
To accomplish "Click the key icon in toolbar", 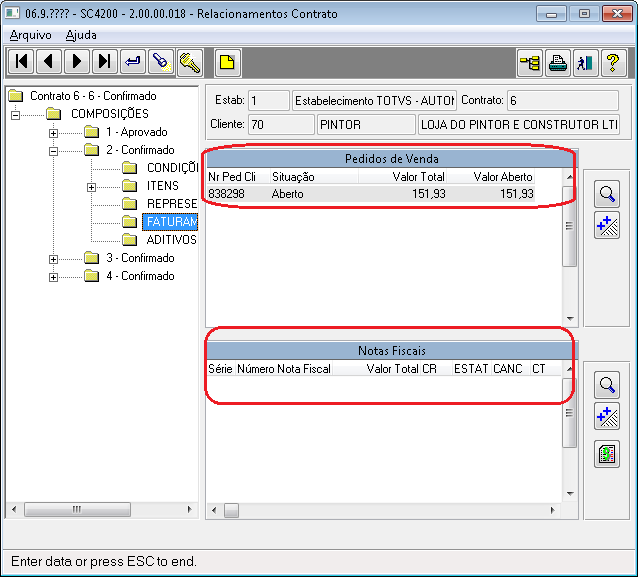I will pos(190,63).
